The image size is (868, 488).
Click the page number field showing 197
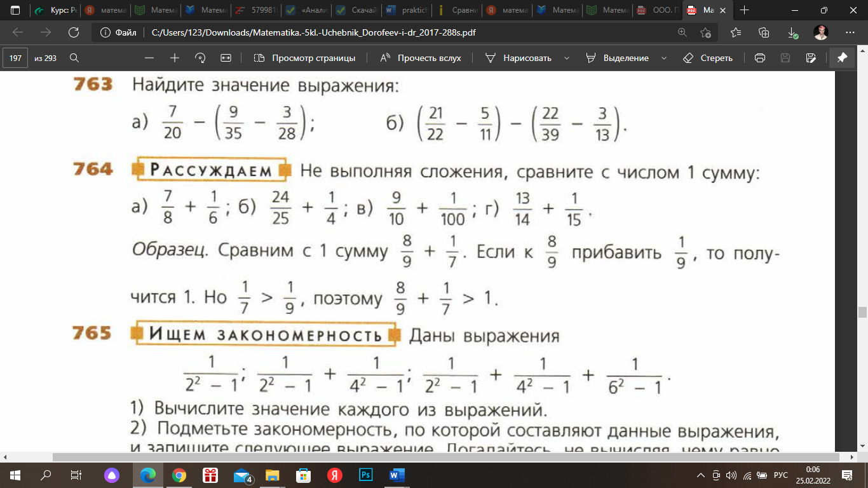pos(16,58)
